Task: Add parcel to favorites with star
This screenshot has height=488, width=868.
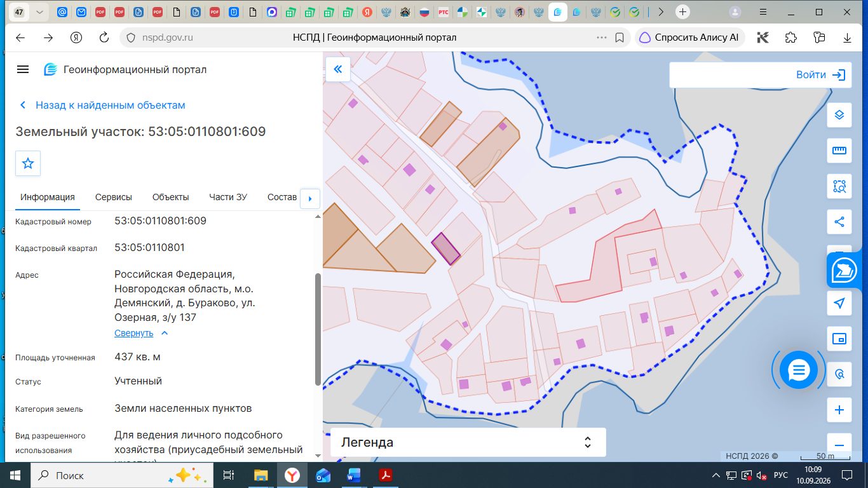Action: (x=28, y=163)
